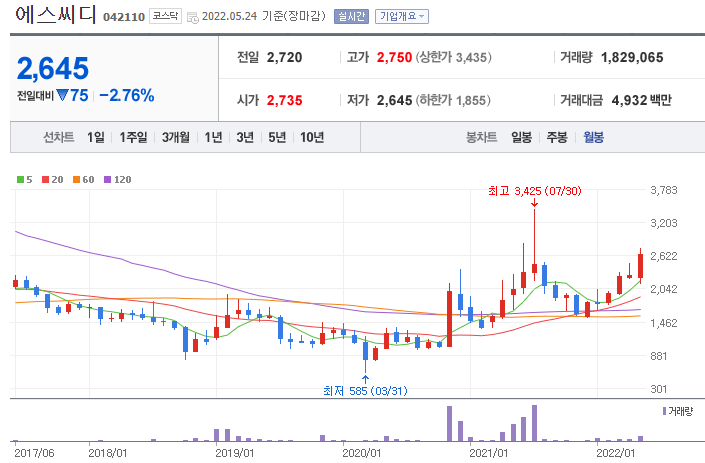
Task: Click the 2020/01 axis label
Action: pyautogui.click(x=361, y=453)
